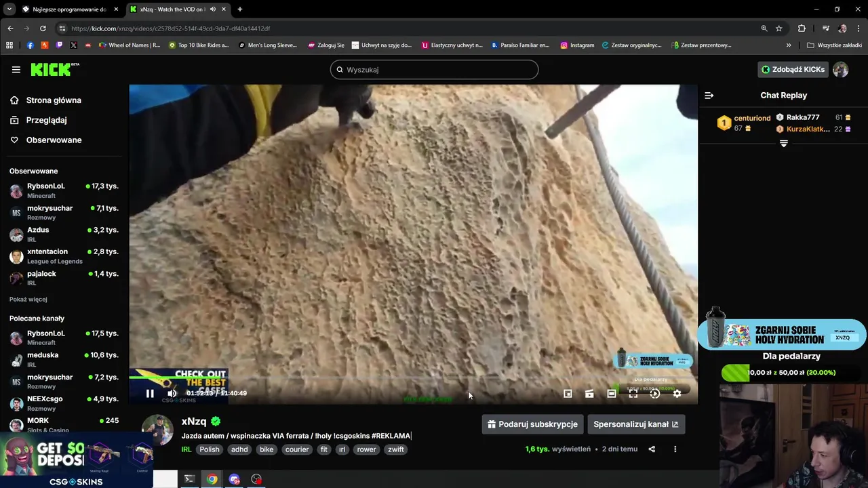
Task: Enter fullscreen mode in video player
Action: (633, 393)
